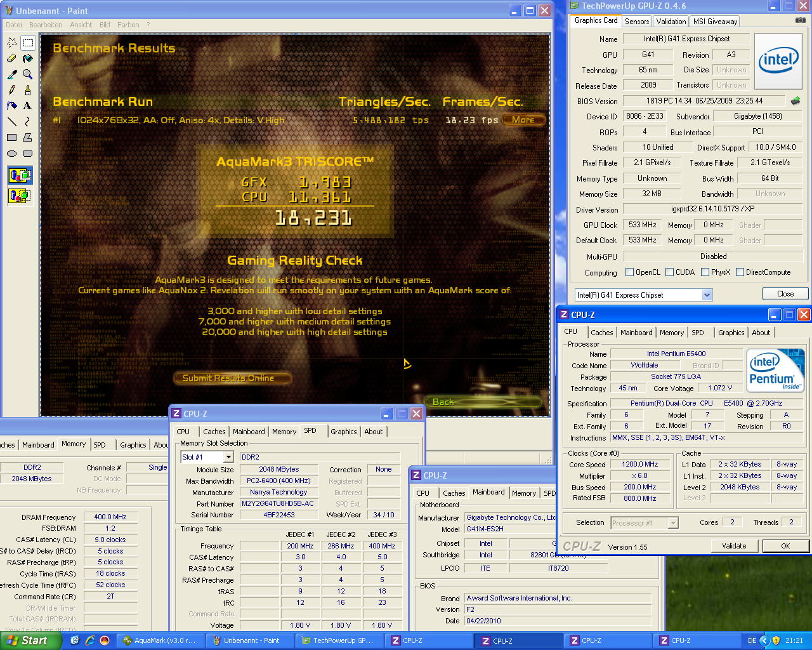Toggle the PhysX checkbox in GPU-Z
This screenshot has width=812, height=650.
click(x=705, y=272)
